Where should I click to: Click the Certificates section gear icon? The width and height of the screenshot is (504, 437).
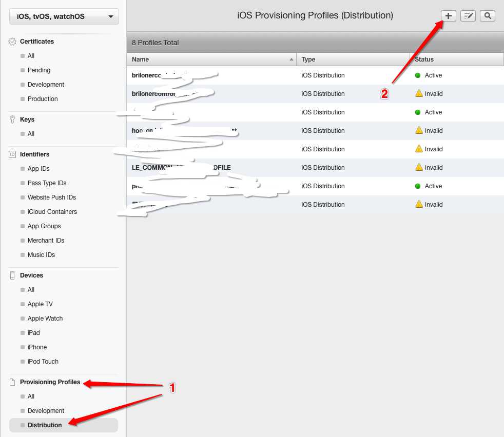[12, 42]
